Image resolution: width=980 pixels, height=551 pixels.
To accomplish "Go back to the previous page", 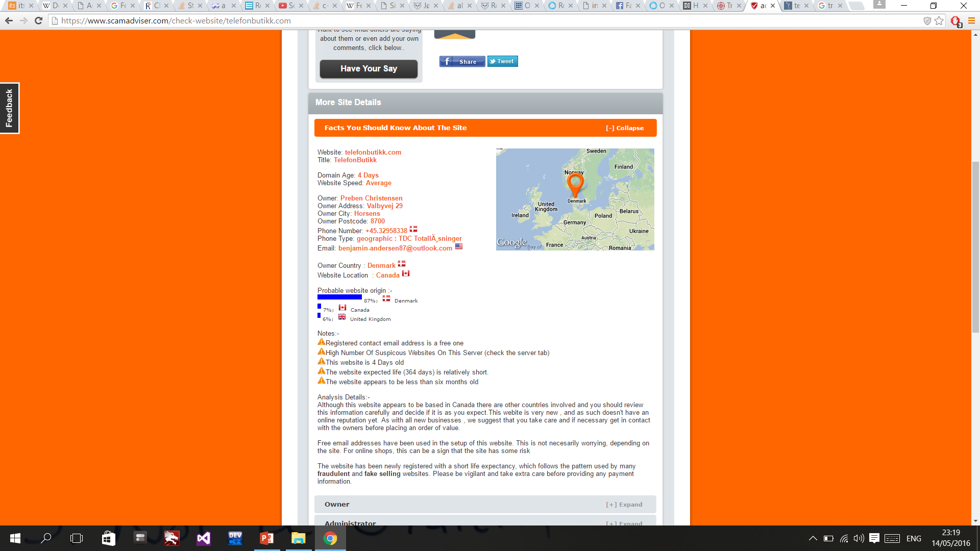I will [x=9, y=21].
